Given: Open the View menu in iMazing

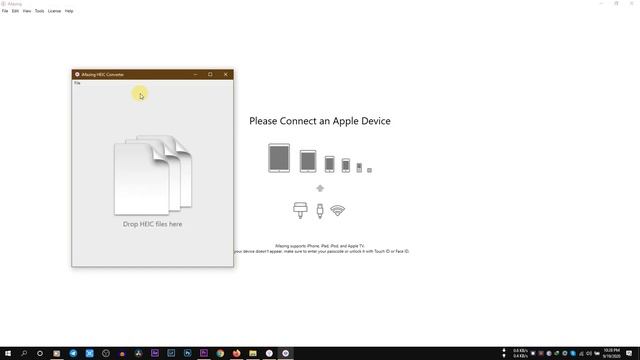Looking at the screenshot, I should (x=27, y=11).
